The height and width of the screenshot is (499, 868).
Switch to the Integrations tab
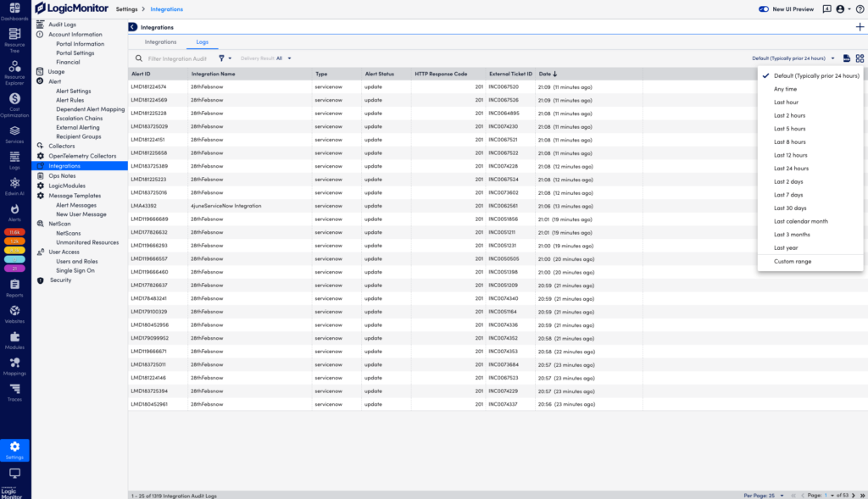(x=160, y=42)
